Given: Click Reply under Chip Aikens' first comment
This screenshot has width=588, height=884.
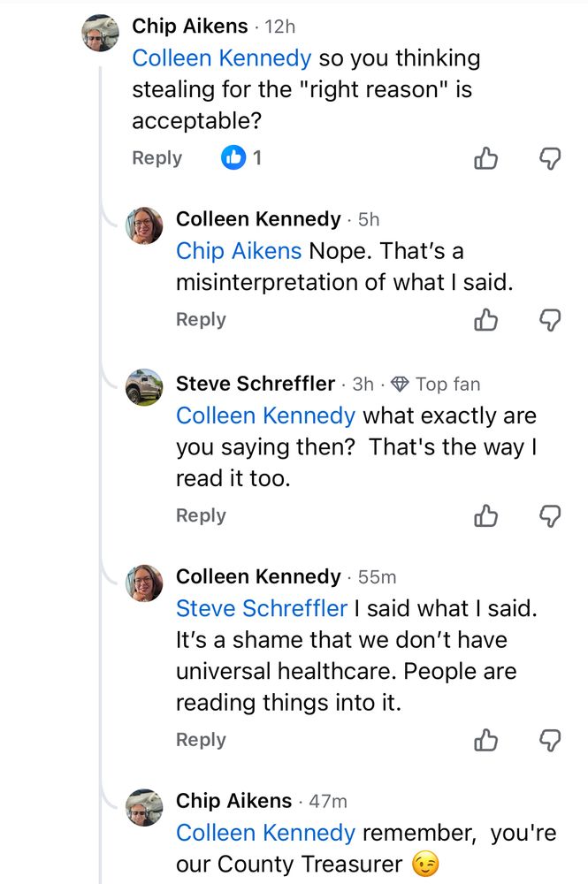Looking at the screenshot, I should pos(157,158).
